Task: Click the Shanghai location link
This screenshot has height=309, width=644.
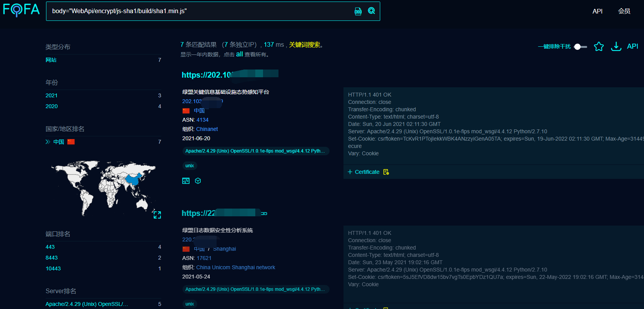Action: (x=224, y=249)
